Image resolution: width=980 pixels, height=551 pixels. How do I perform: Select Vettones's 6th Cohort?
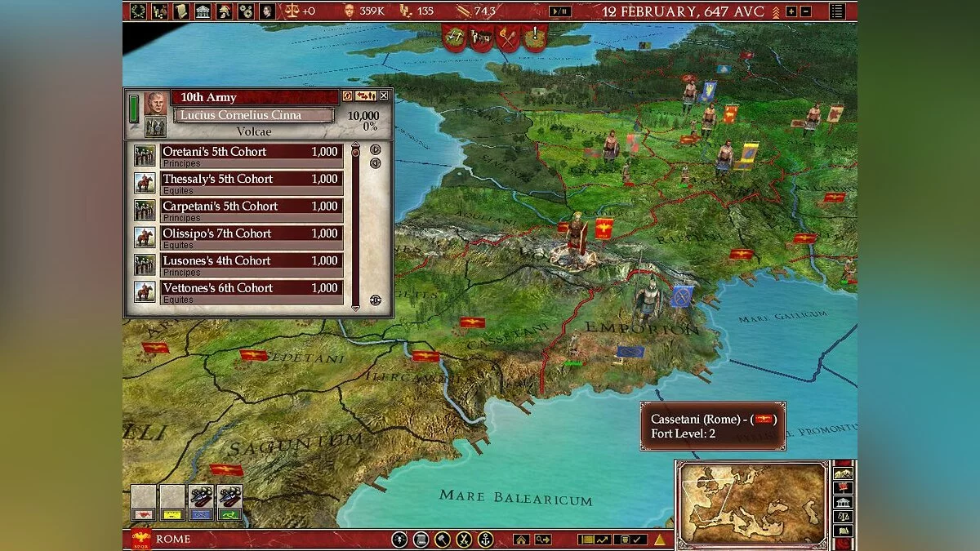pos(250,291)
